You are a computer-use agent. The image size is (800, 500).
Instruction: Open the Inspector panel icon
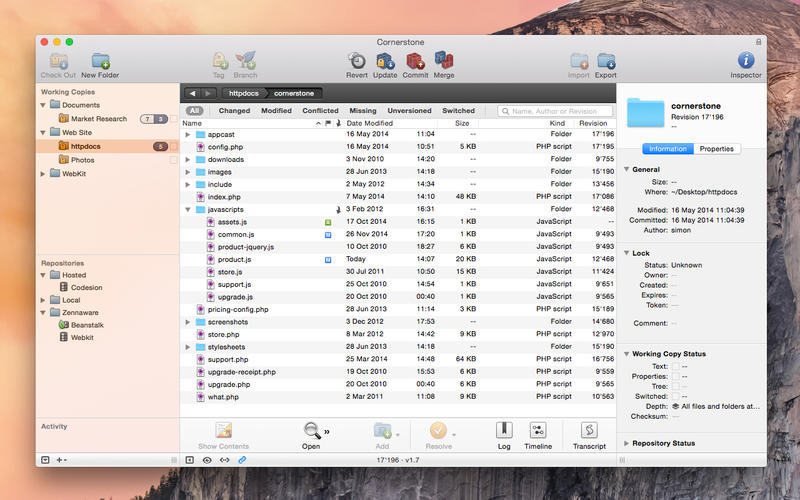(x=746, y=60)
